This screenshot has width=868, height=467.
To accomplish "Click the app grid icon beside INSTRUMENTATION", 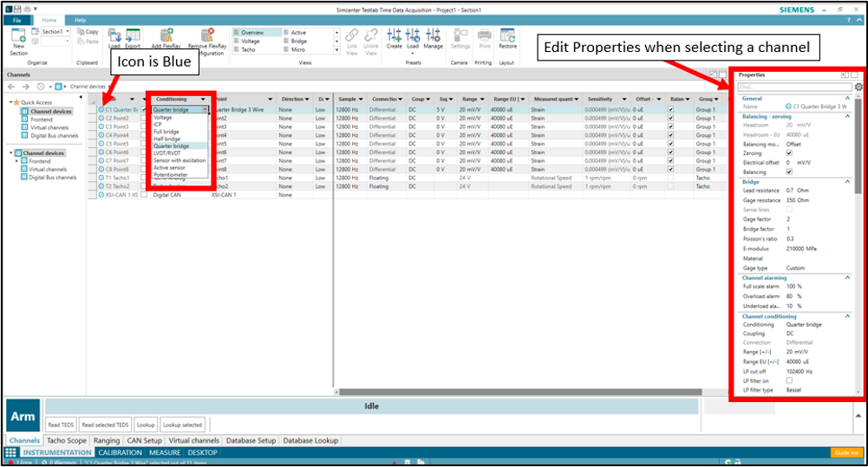I will pos(10,452).
